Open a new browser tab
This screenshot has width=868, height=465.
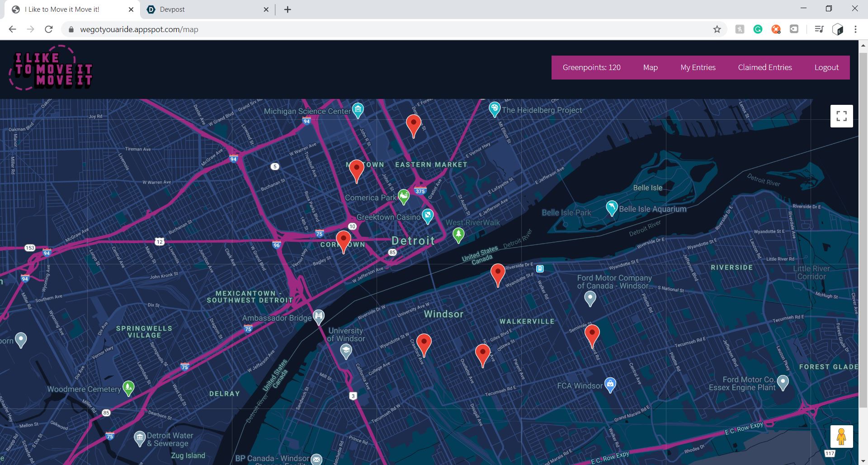click(288, 9)
